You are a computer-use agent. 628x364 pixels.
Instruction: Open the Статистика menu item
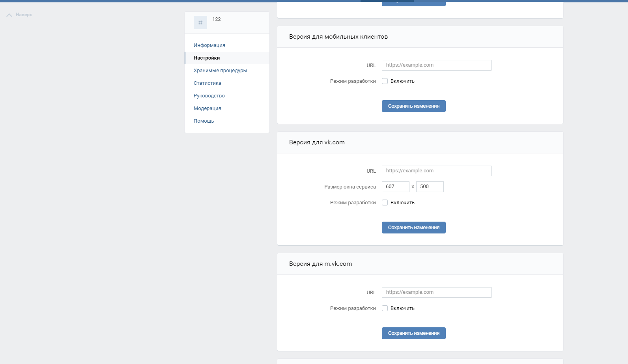(x=207, y=83)
